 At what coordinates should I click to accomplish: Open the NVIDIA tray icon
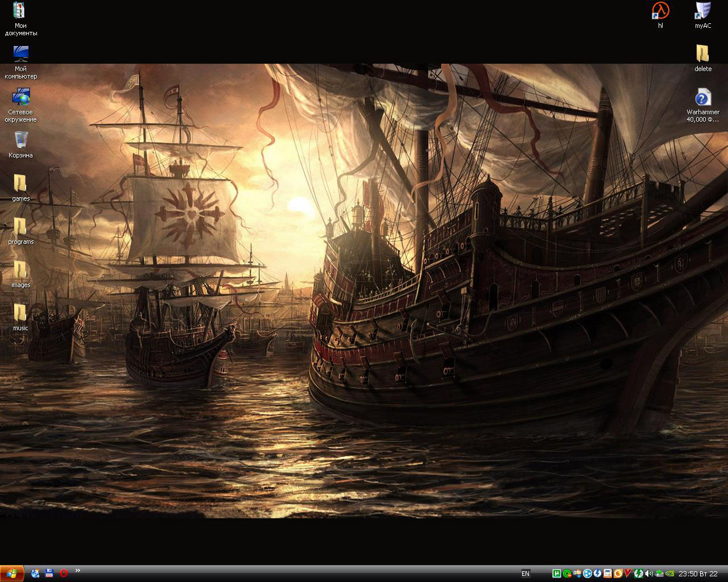coord(669,573)
